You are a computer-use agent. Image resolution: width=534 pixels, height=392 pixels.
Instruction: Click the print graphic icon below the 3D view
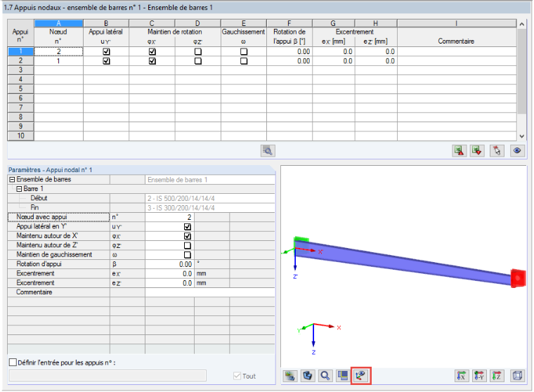(x=289, y=376)
